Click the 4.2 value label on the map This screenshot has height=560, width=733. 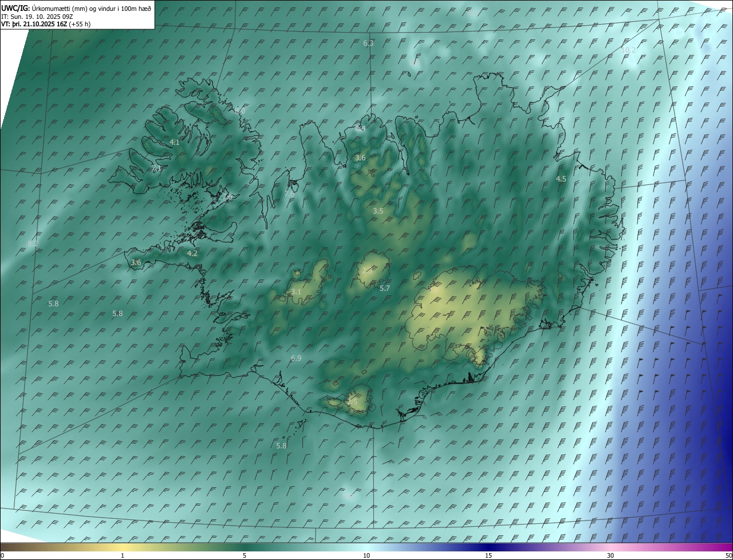192,253
